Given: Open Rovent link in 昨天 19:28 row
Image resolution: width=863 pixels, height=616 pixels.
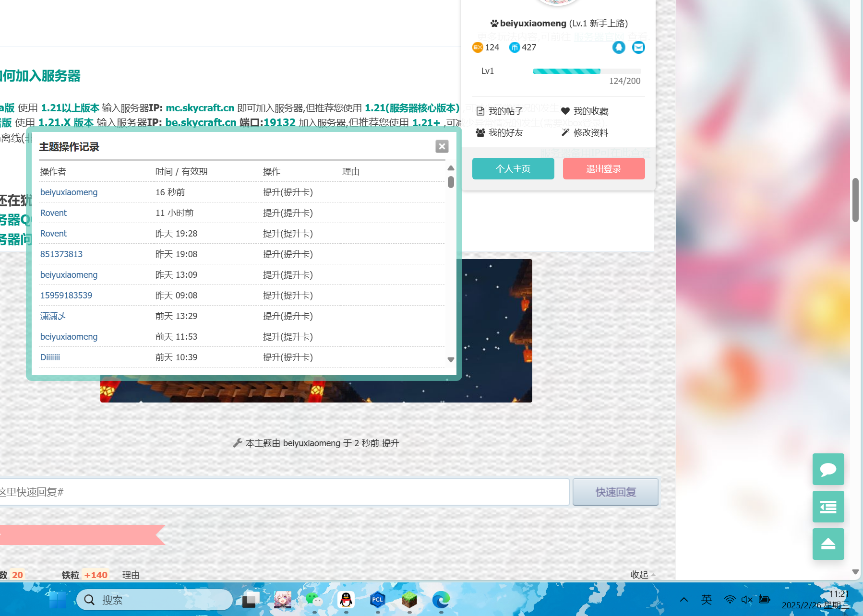Looking at the screenshot, I should (53, 234).
